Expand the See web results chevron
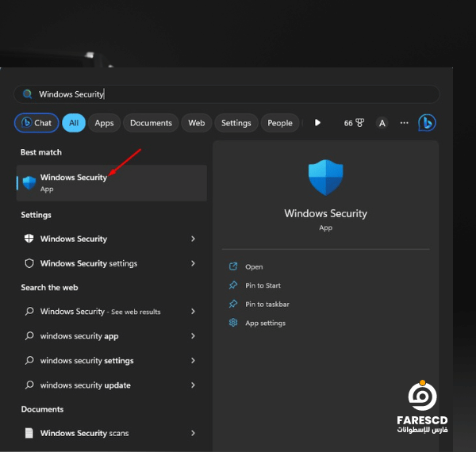Screen dimensions: 476x452 pyautogui.click(x=193, y=311)
